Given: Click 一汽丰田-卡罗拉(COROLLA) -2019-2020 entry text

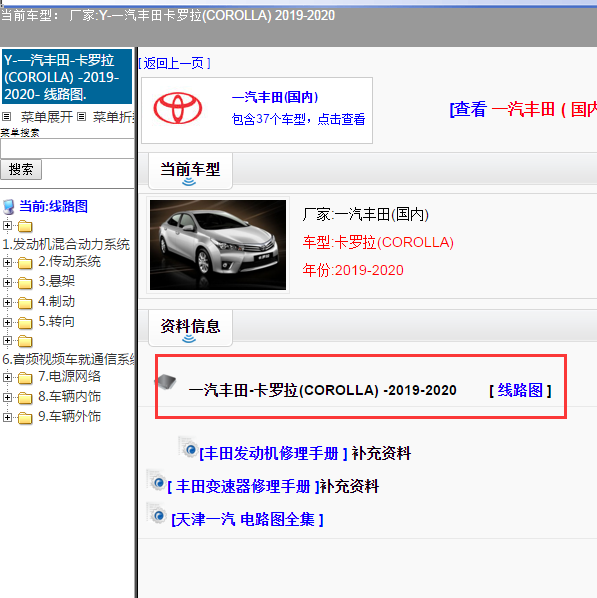Looking at the screenshot, I should 322,390.
